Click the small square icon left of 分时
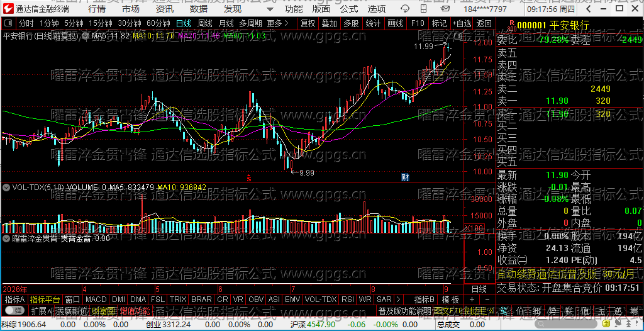 9,23
